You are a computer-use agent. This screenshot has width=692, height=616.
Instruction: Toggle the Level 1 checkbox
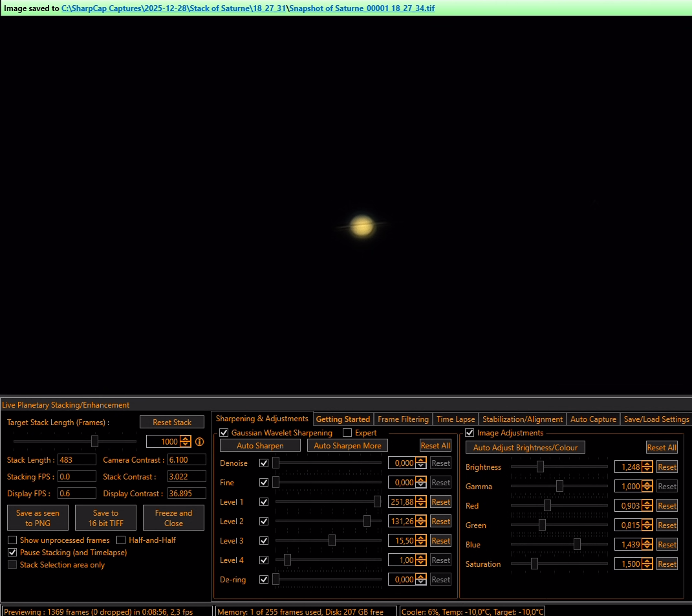tap(264, 502)
